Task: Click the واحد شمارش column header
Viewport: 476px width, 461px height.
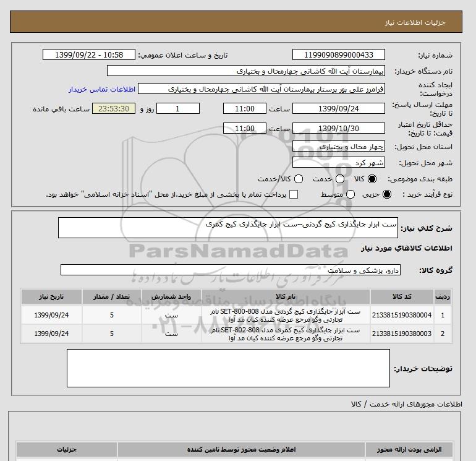Action: point(171,296)
